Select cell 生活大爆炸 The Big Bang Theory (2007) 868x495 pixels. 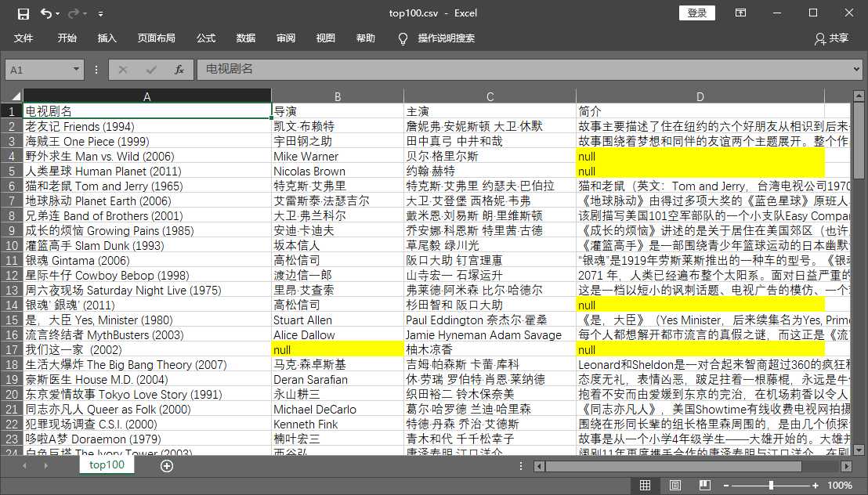click(x=146, y=366)
